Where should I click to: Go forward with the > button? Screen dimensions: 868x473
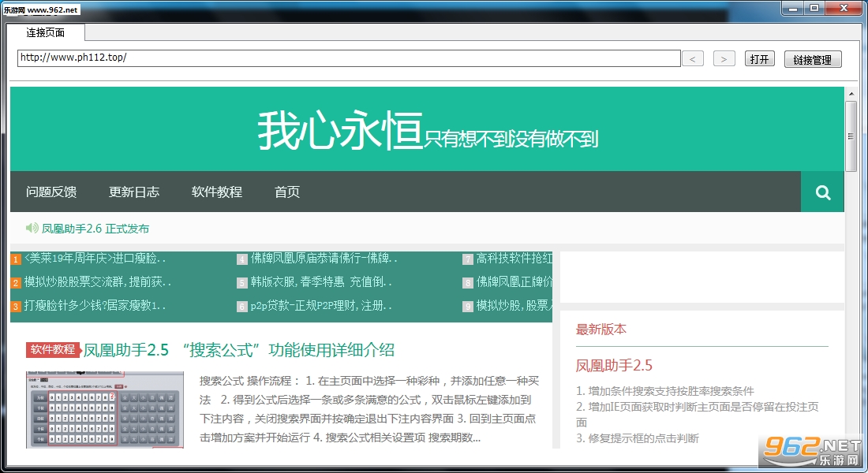click(724, 58)
